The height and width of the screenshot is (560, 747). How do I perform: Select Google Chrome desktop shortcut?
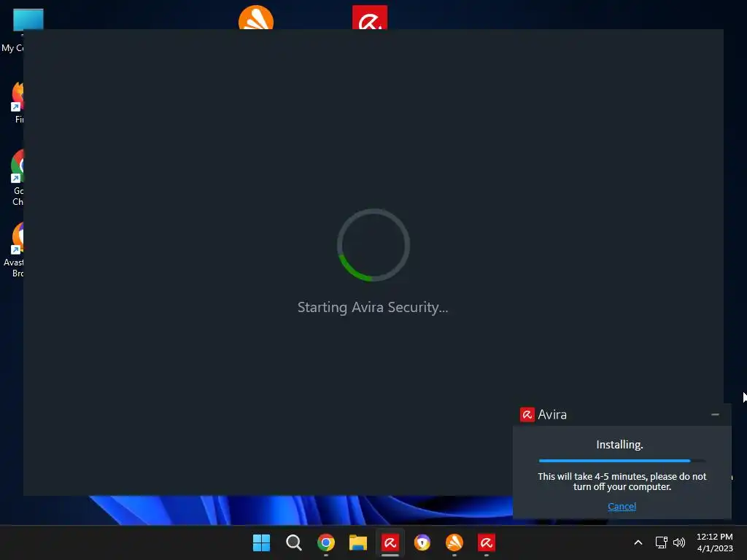16,178
